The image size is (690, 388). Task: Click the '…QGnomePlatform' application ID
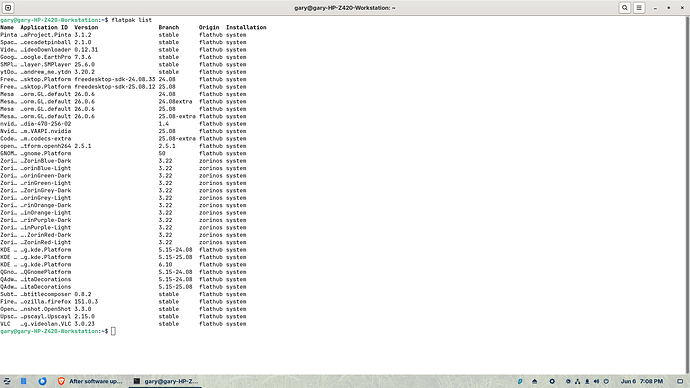point(45,272)
